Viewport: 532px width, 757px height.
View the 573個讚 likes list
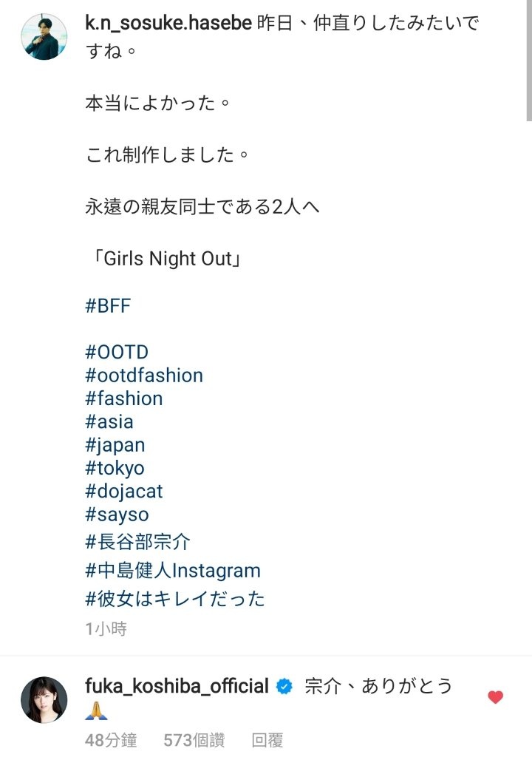tap(194, 739)
